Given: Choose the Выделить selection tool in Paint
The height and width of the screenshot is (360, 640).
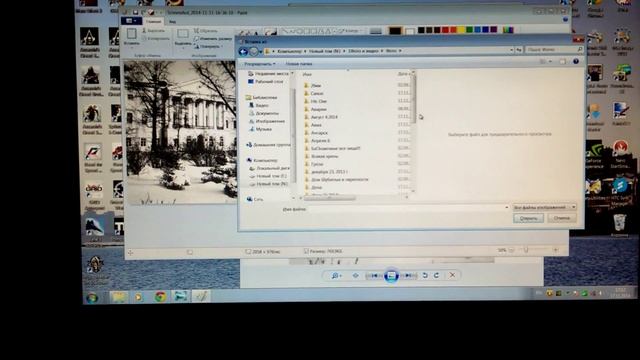Looking at the screenshot, I should (x=183, y=37).
